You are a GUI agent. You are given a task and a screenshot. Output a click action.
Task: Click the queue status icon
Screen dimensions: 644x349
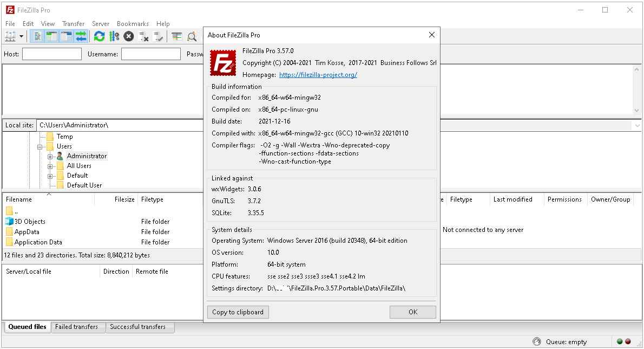pos(536,341)
